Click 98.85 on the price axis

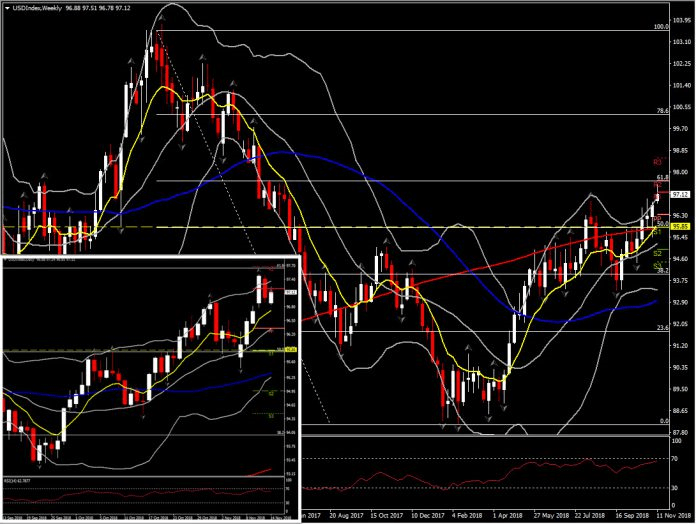(x=682, y=150)
